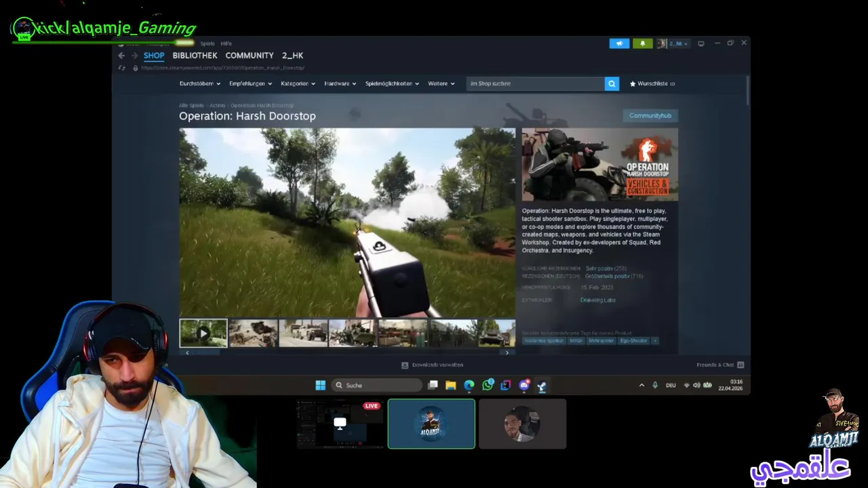Click the microphone icon in the system tray

[x=655, y=385]
